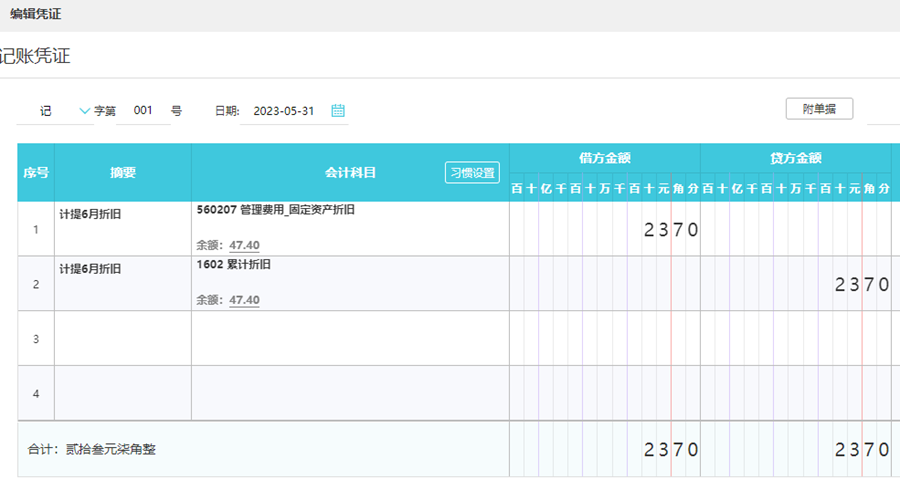Click the 借方金额 column header
The height and width of the screenshot is (490, 900).
tap(604, 158)
